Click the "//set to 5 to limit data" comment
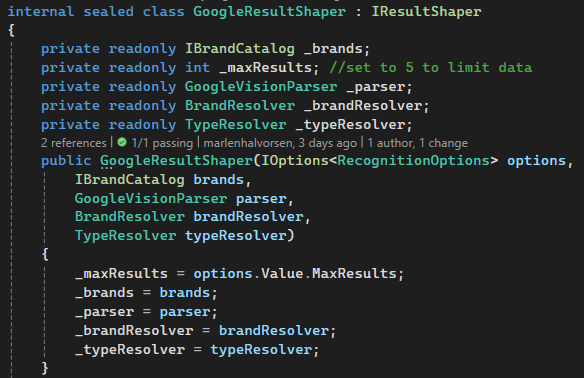The image size is (584, 378). [x=431, y=68]
